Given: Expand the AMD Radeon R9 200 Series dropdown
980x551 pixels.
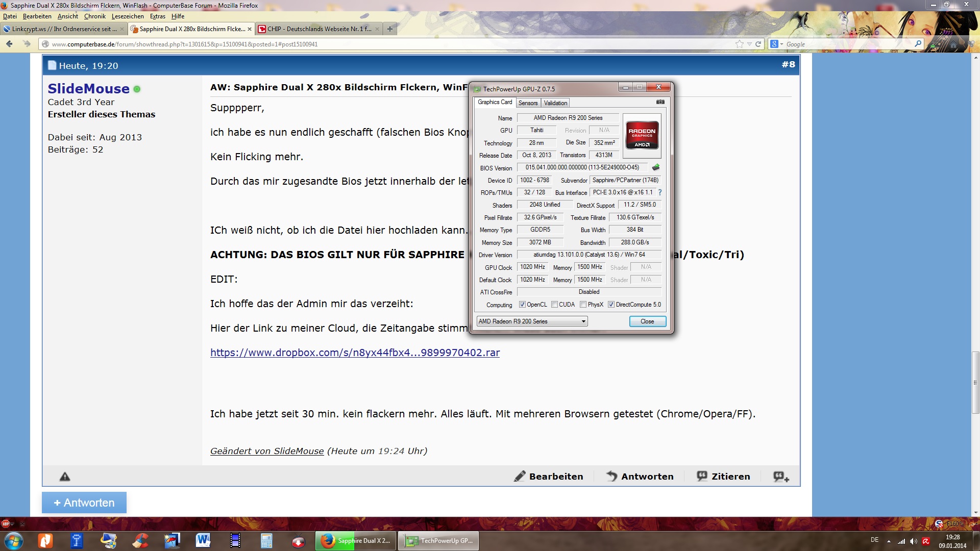Looking at the screenshot, I should 583,321.
